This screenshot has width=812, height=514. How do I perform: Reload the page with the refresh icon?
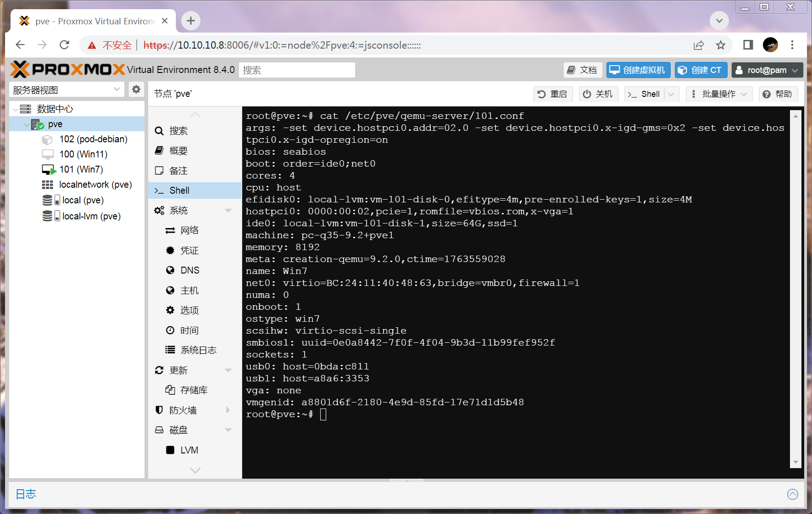click(x=64, y=45)
